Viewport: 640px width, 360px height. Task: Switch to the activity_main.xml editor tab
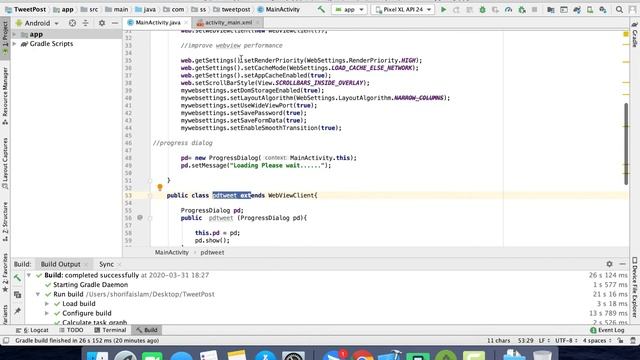click(228, 22)
